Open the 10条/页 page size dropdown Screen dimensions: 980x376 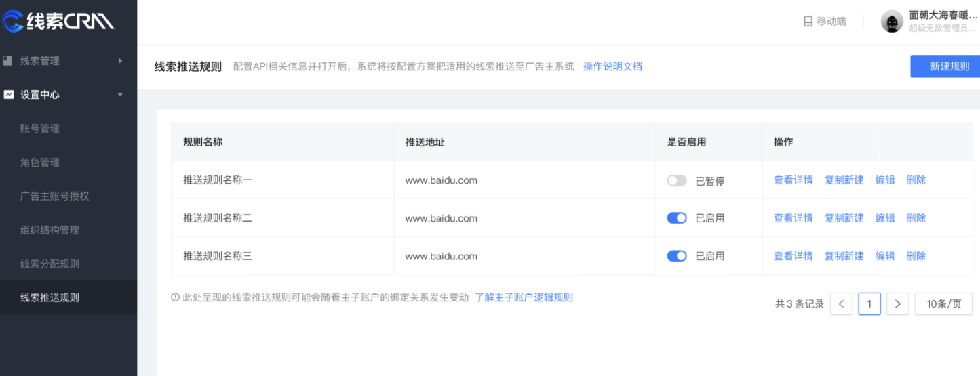tap(943, 304)
